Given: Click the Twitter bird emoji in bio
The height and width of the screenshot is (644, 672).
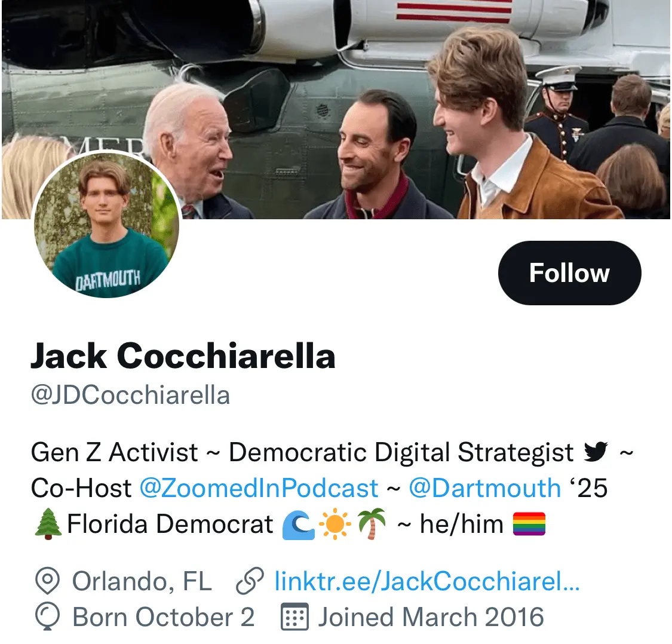Looking at the screenshot, I should (x=597, y=453).
